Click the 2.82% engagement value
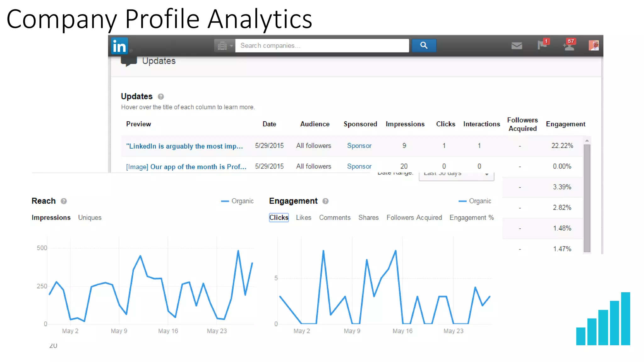This screenshot has height=362, width=644. [562, 208]
